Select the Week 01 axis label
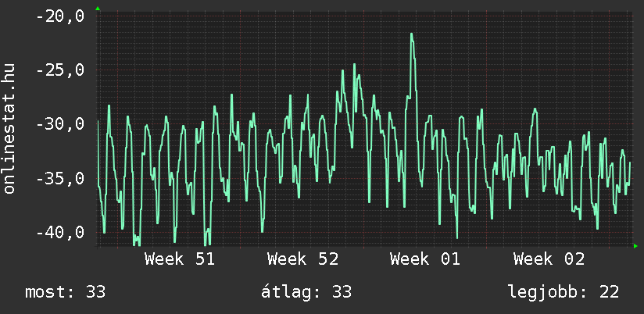644x314 pixels. point(425,259)
